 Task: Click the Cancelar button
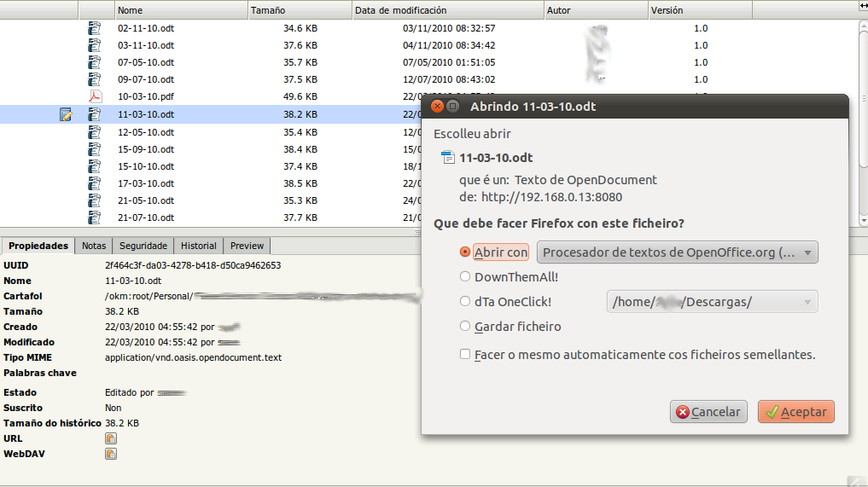(708, 412)
